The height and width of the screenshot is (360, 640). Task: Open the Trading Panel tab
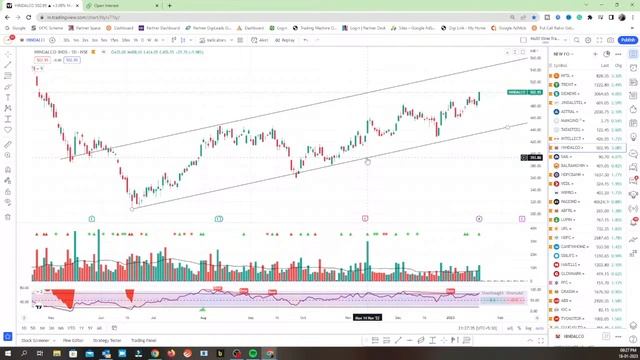144,340
